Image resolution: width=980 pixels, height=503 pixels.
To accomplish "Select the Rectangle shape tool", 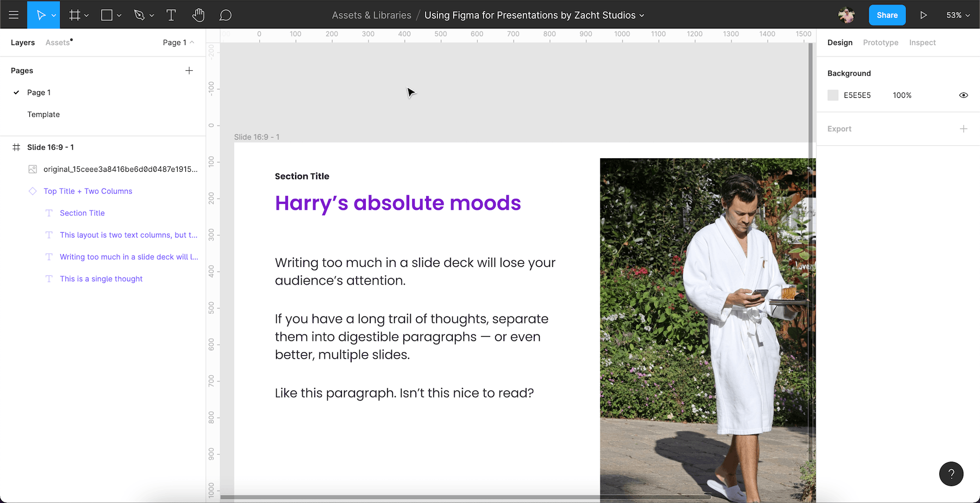I will point(107,15).
